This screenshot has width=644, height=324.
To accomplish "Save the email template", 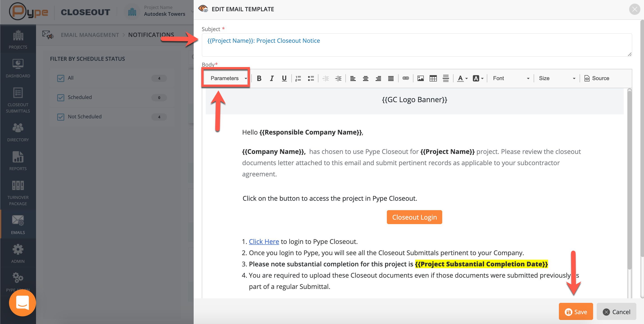I will pos(576,311).
